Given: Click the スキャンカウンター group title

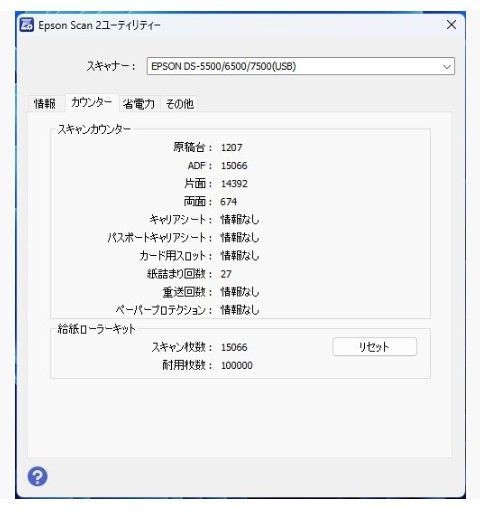Looking at the screenshot, I should point(94,129).
